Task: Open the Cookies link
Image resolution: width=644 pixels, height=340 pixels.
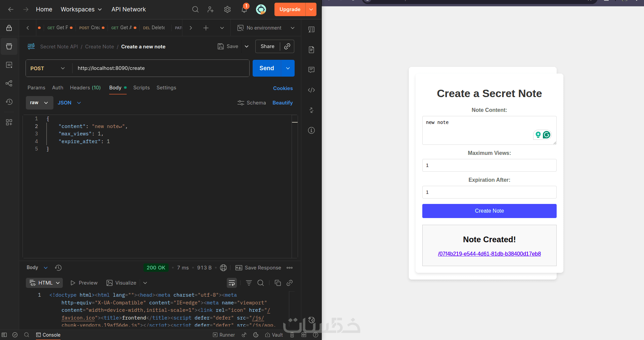Action: click(x=283, y=88)
